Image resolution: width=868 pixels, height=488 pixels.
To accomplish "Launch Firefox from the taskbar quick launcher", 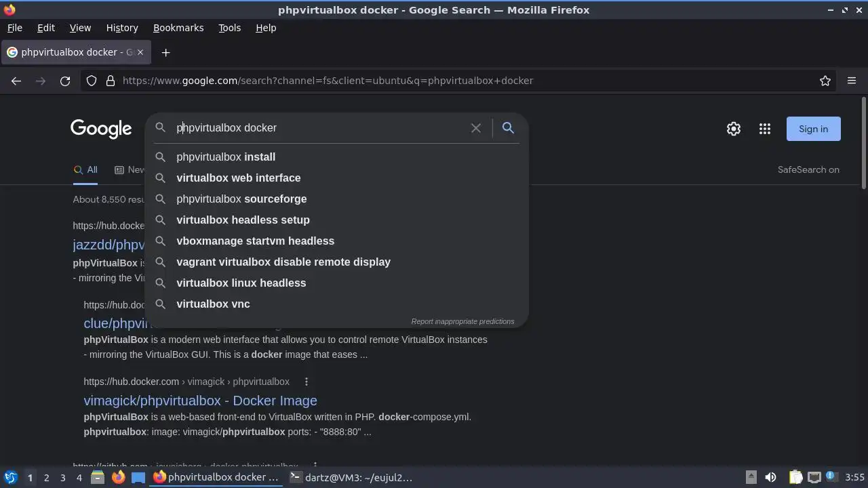I will (x=118, y=477).
